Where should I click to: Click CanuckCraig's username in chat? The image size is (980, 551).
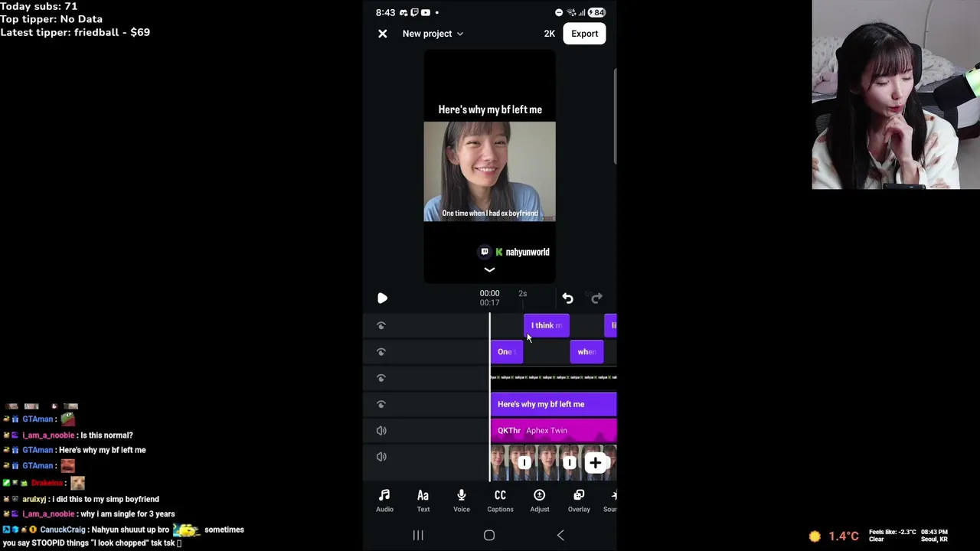click(63, 530)
